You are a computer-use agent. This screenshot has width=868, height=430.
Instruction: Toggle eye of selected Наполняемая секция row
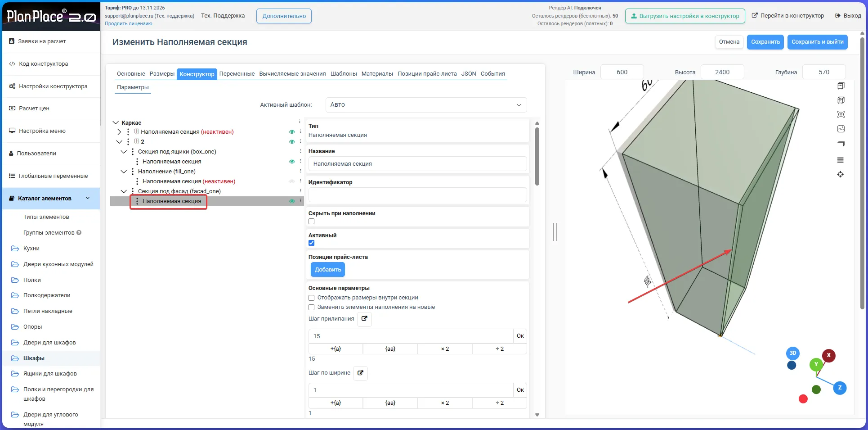coord(292,201)
